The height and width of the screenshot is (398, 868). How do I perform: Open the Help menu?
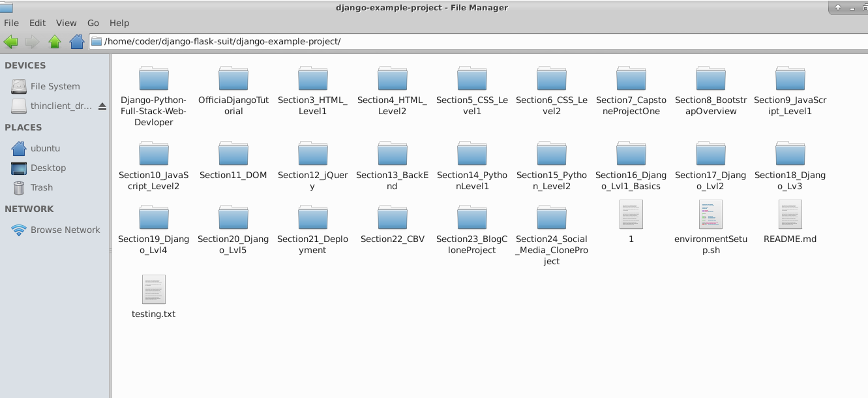(x=119, y=23)
